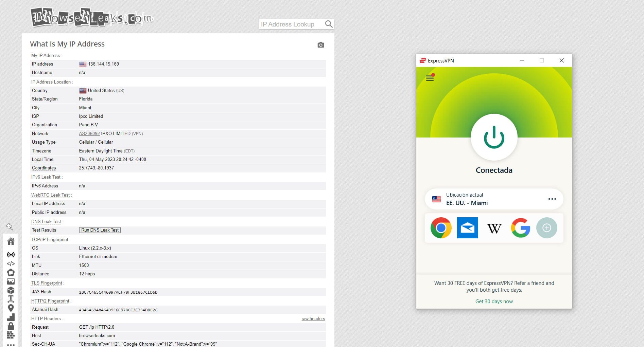Viewport: 644px width, 347px height.
Task: Click the IP value 136.144.19.169
Action: coord(103,64)
